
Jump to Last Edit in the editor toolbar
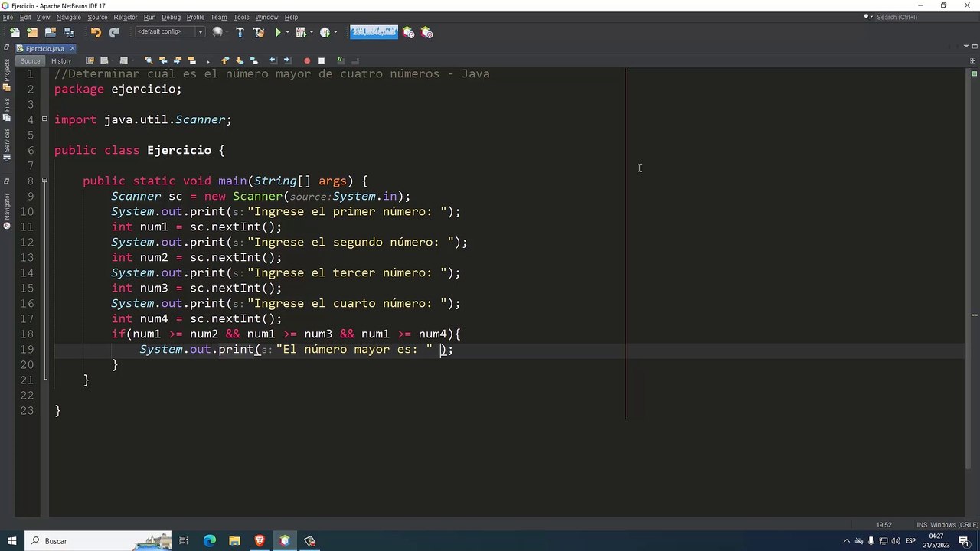(x=90, y=60)
